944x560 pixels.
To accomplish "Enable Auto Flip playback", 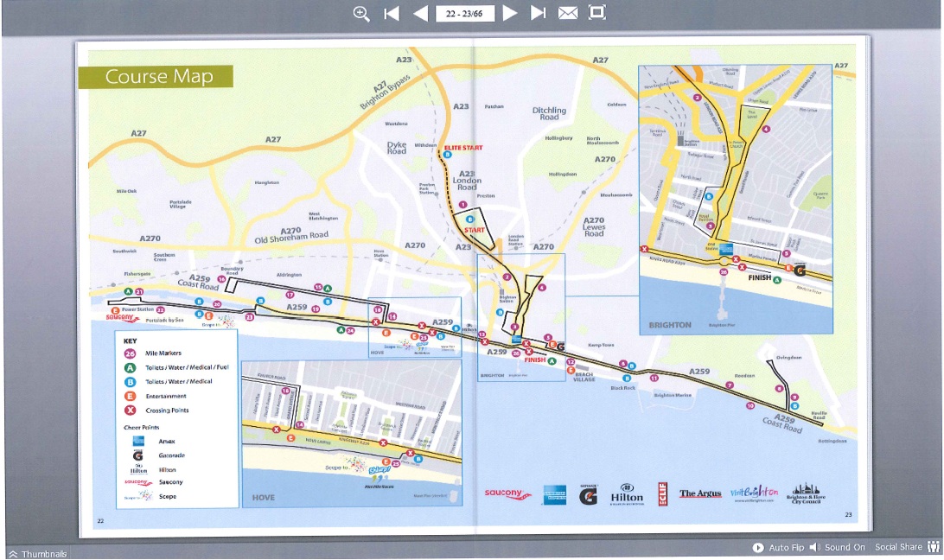I will pyautogui.click(x=778, y=547).
